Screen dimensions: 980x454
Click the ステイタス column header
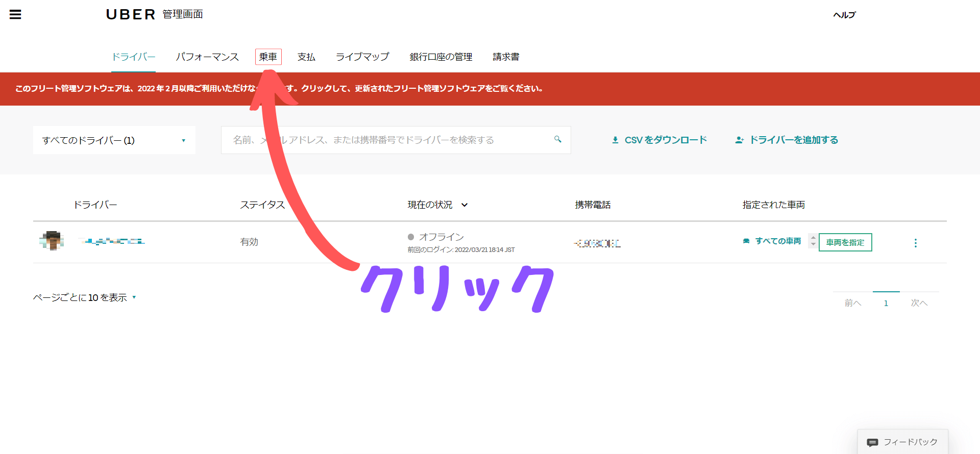tap(262, 205)
